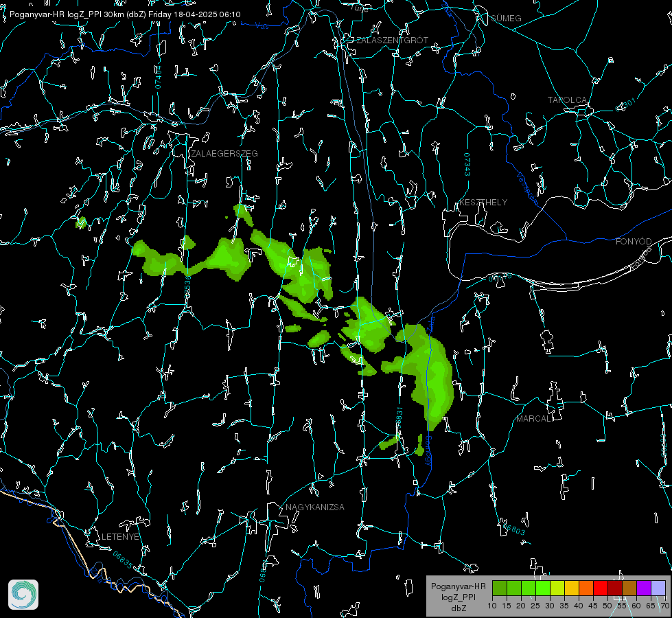Image resolution: width=672 pixels, height=618 pixels.
Task: Select the 15-20 dBZ green swatch
Action: [514, 588]
